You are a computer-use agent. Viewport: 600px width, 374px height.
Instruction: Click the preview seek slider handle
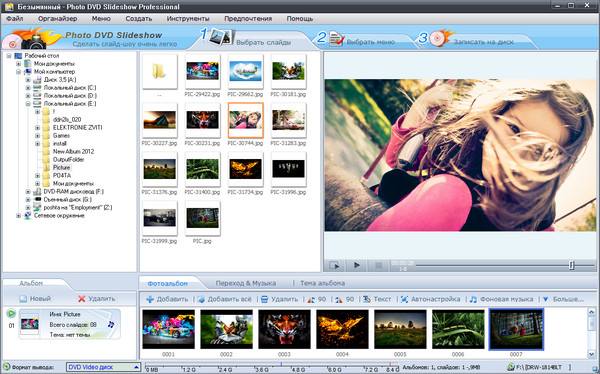[x=571, y=265]
